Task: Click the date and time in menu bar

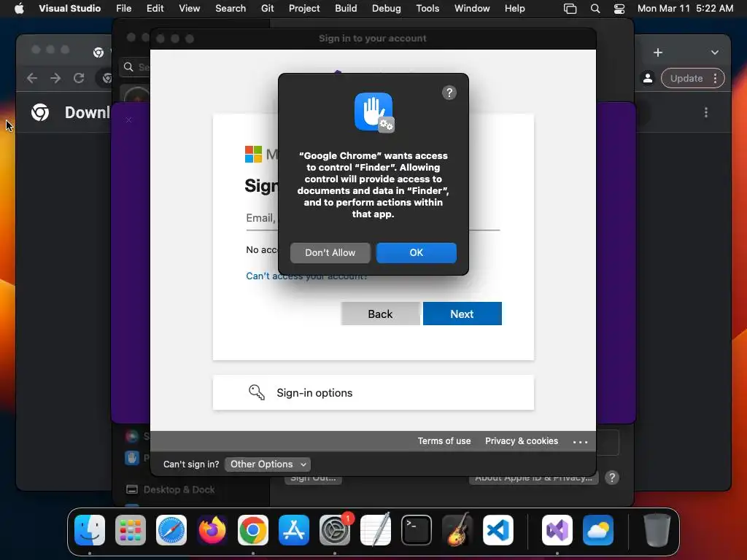Action: coord(685,8)
